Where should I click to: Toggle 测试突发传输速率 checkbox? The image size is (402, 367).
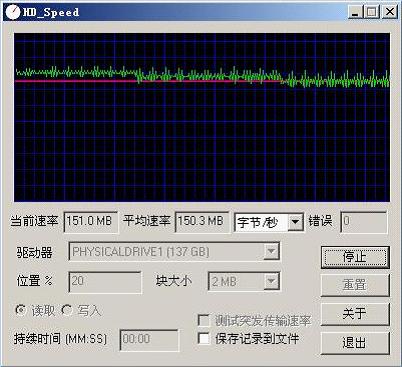203,320
